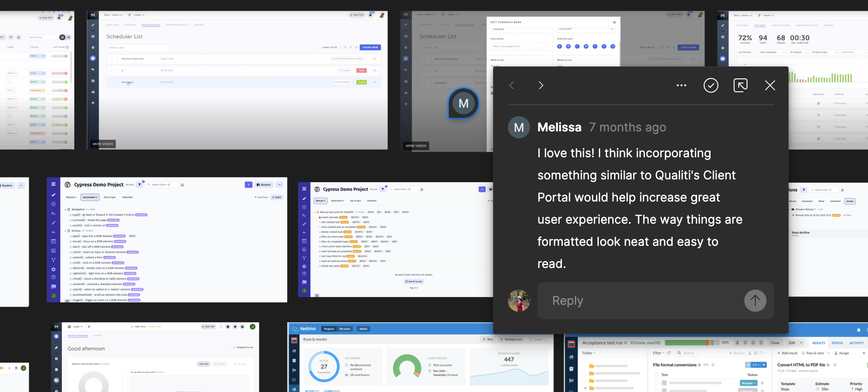Click the Readme button in the left Cypress screenshot

coord(264,184)
